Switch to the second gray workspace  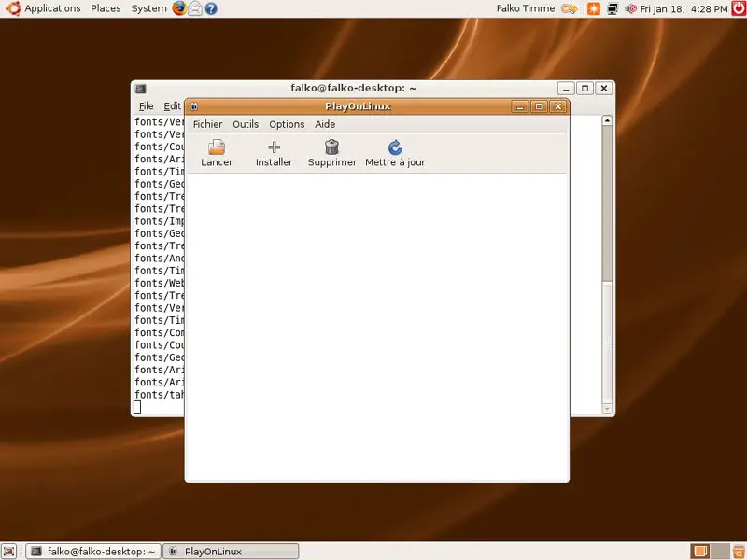click(x=720, y=551)
